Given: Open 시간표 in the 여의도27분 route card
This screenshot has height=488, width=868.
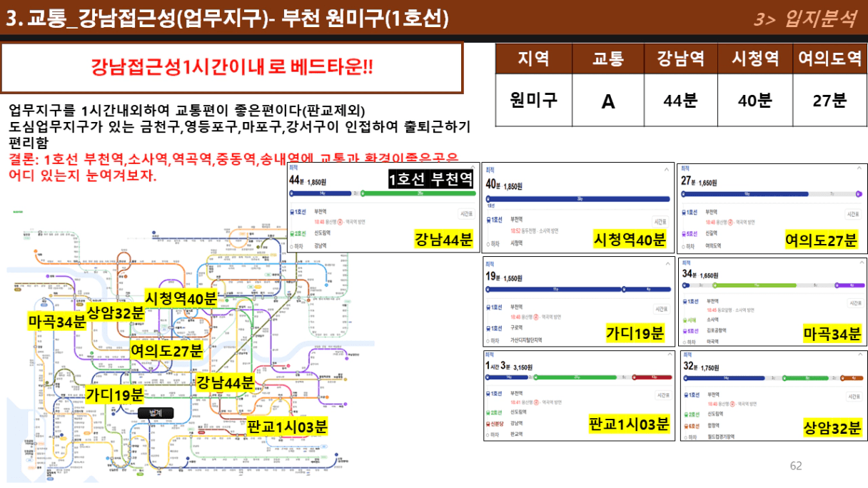Looking at the screenshot, I should (x=854, y=214).
